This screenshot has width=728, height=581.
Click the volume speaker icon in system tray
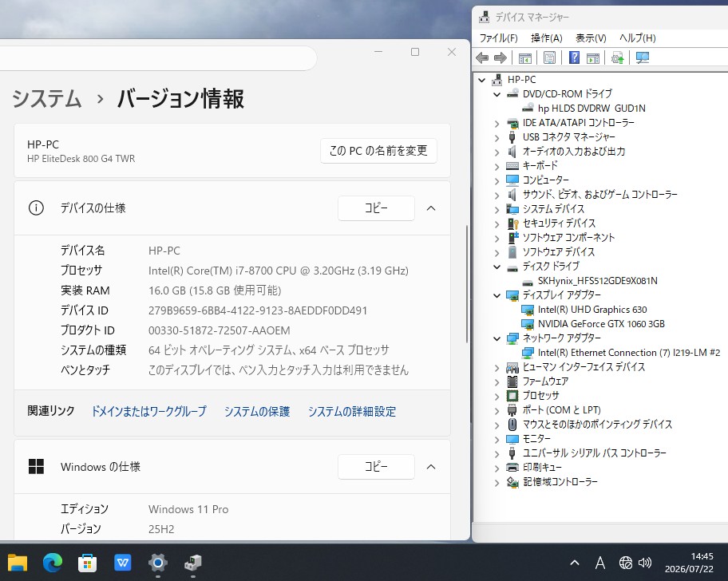645,563
